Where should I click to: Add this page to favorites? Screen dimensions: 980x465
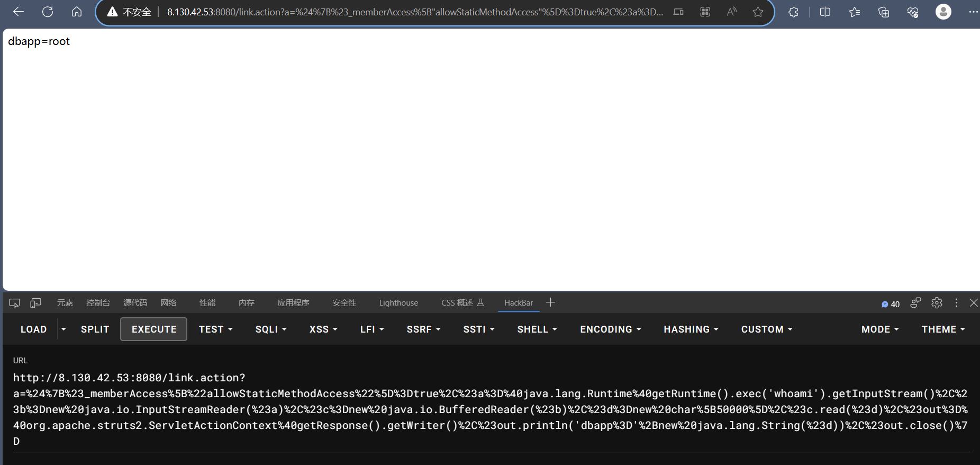[x=758, y=12]
